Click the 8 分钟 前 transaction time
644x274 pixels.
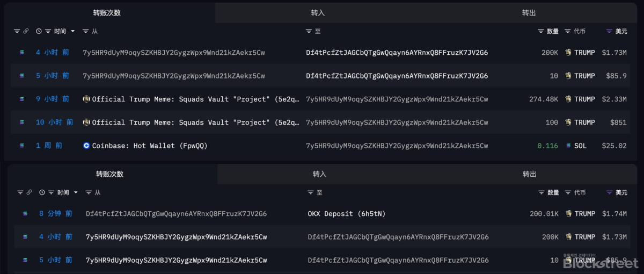56,214
